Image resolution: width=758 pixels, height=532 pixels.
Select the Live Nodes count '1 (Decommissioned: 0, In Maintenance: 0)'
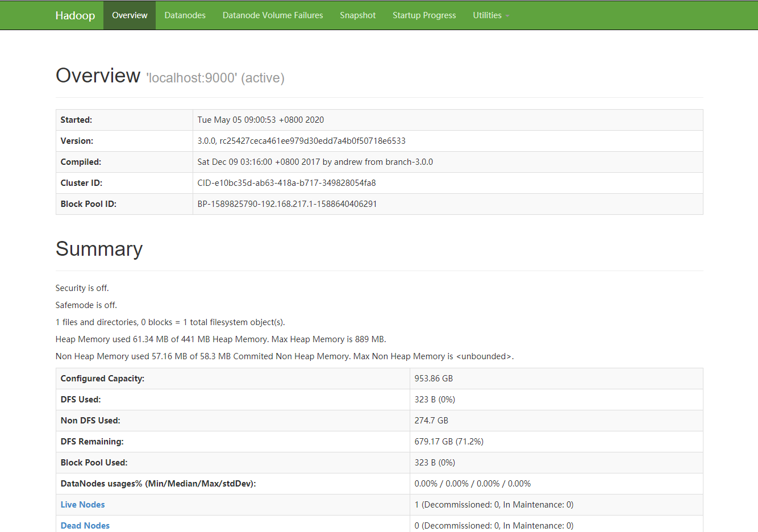tap(494, 505)
